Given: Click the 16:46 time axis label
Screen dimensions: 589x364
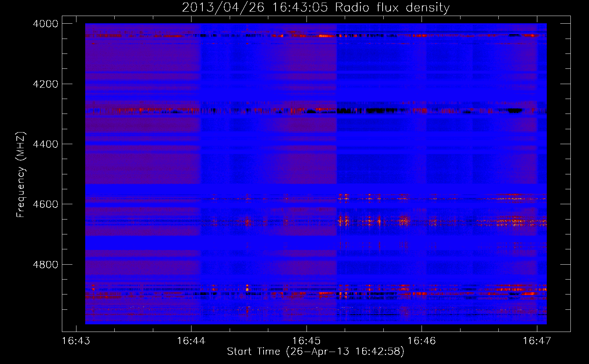Looking at the screenshot, I should [x=422, y=341].
